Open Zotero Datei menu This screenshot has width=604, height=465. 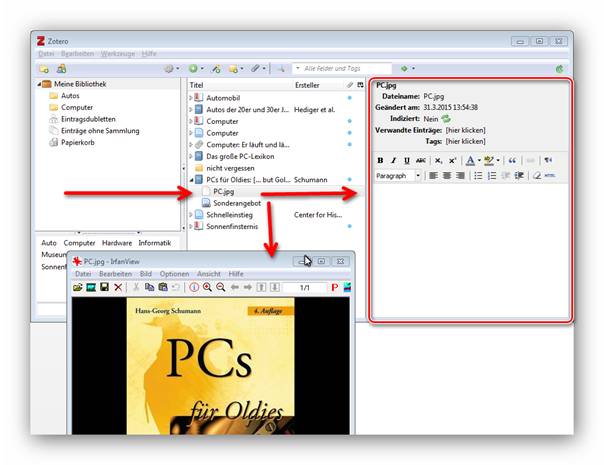coord(46,54)
